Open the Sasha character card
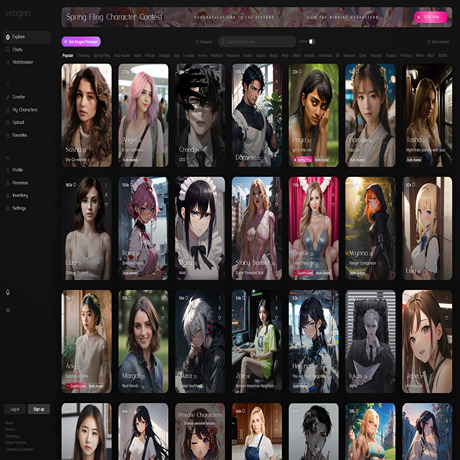The height and width of the screenshot is (460, 460). click(87, 115)
